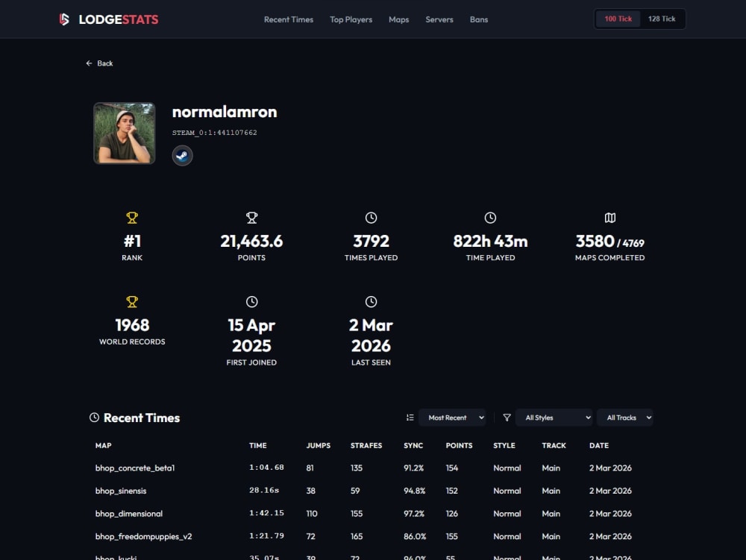Click the 822h 43m time played value
Image resolution: width=746 pixels, height=560 pixels.
pos(491,242)
